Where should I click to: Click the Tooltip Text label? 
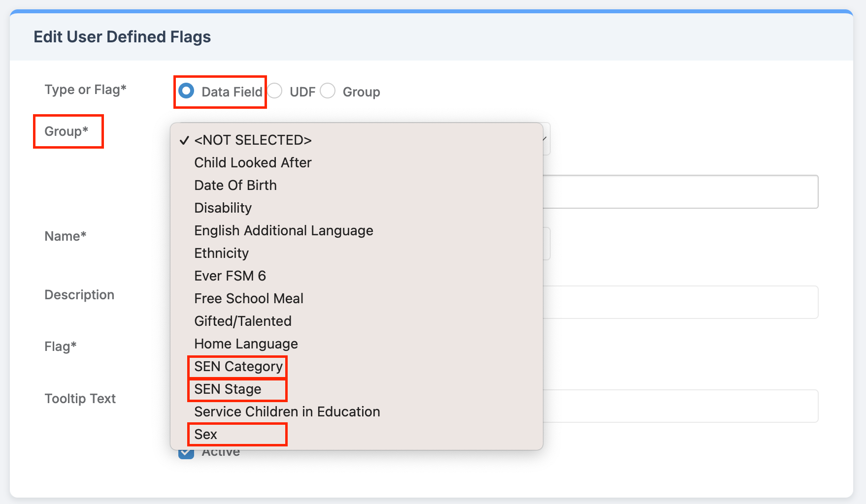click(x=80, y=399)
